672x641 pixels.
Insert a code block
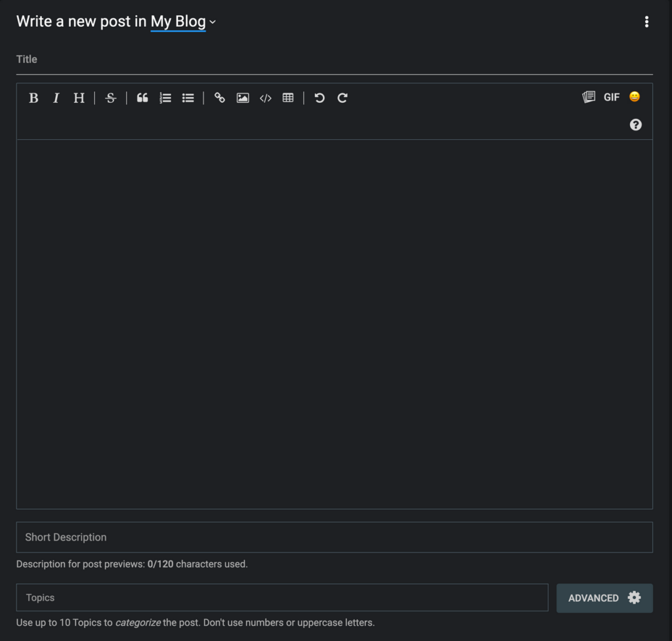(265, 98)
